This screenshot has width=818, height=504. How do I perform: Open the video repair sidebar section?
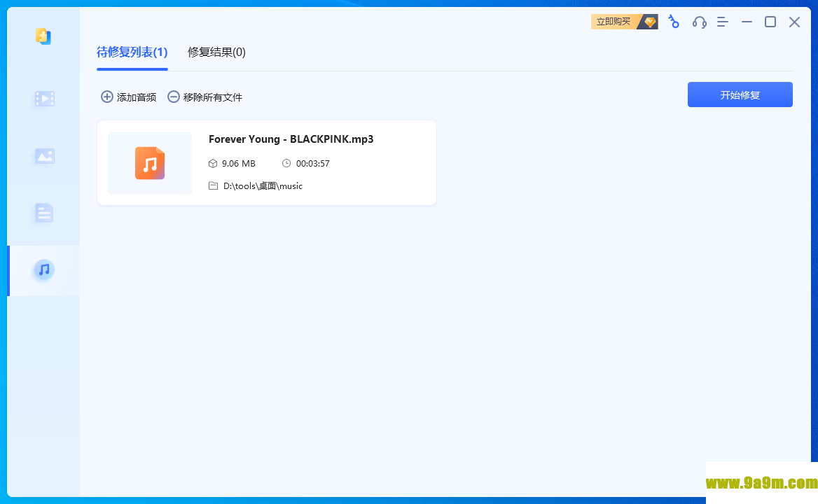[44, 99]
